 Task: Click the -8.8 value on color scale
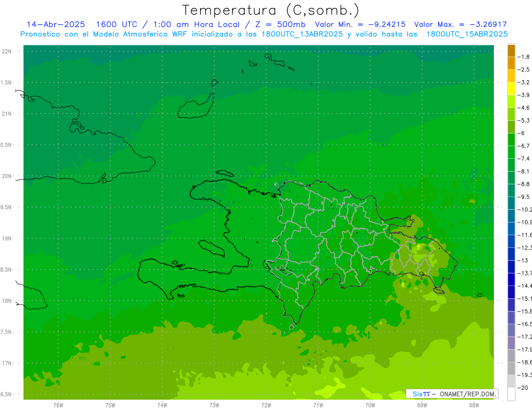click(524, 184)
